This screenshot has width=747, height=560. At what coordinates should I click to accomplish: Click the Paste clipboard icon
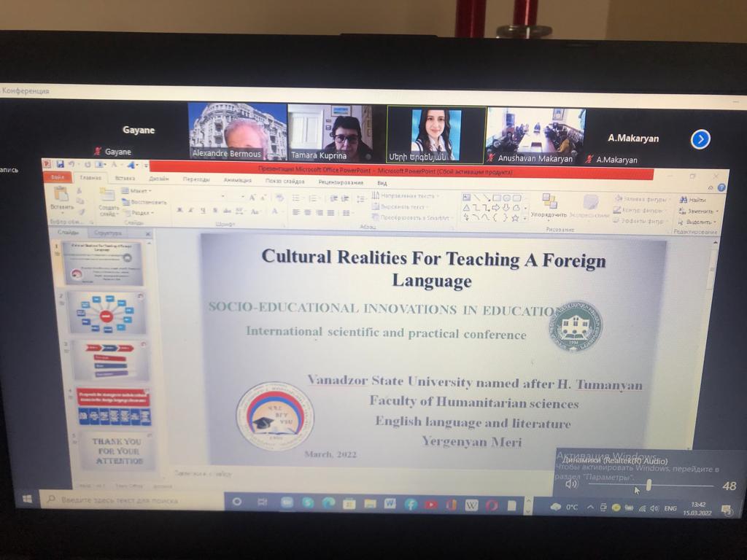61,194
